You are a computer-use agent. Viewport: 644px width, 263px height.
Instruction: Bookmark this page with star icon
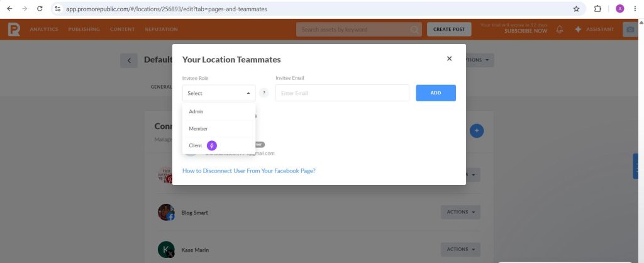coord(576,9)
